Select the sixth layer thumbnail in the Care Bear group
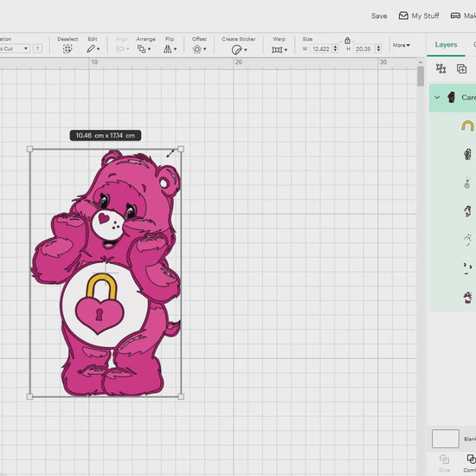 coord(467,268)
